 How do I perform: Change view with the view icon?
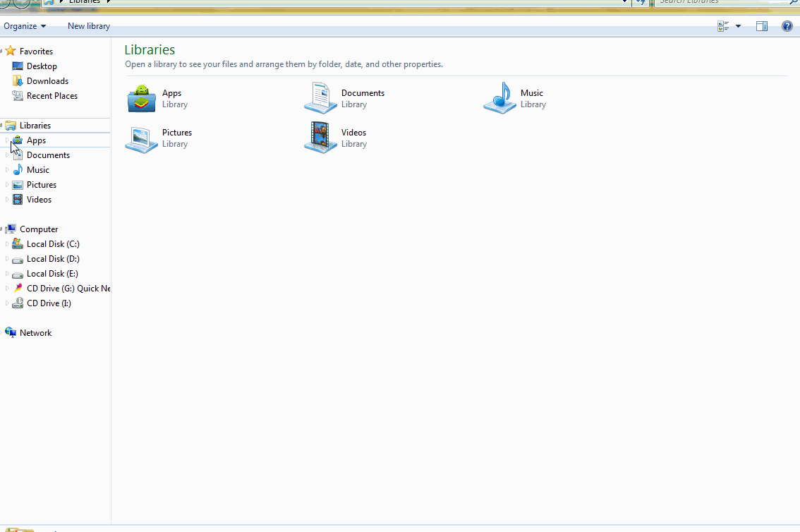click(723, 26)
